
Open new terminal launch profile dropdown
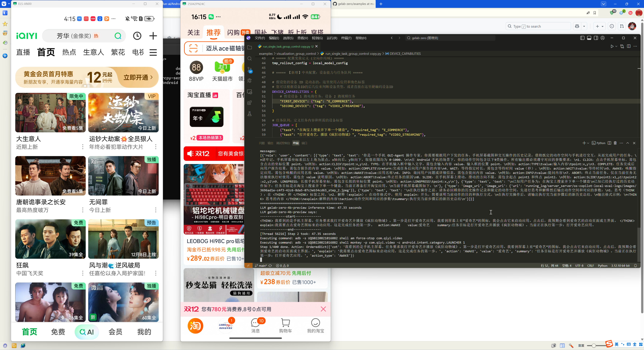tap(588, 143)
